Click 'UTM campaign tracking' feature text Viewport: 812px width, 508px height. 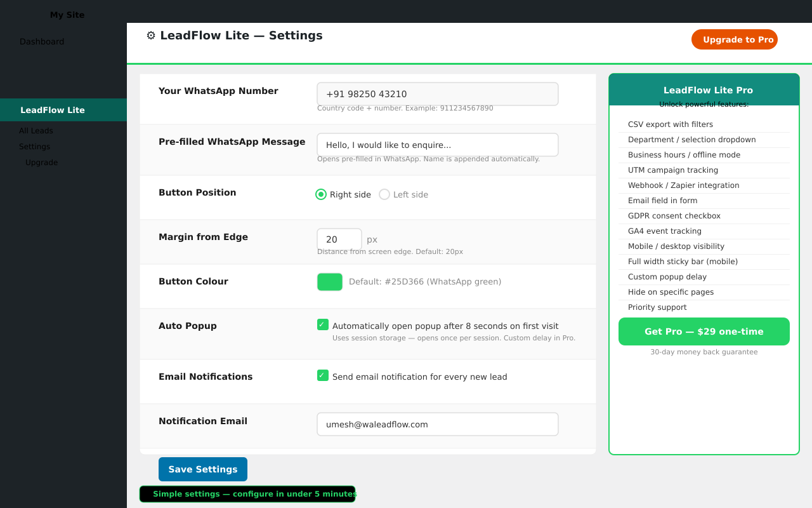[673, 170]
